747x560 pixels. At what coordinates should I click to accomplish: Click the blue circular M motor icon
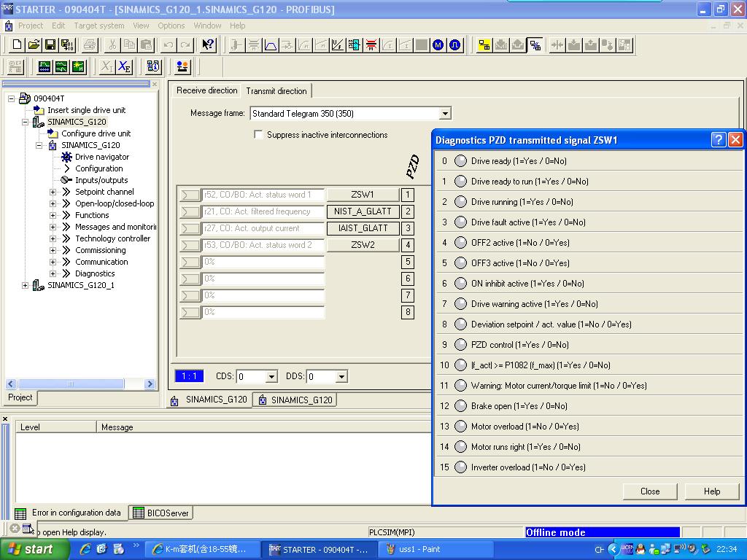point(438,45)
